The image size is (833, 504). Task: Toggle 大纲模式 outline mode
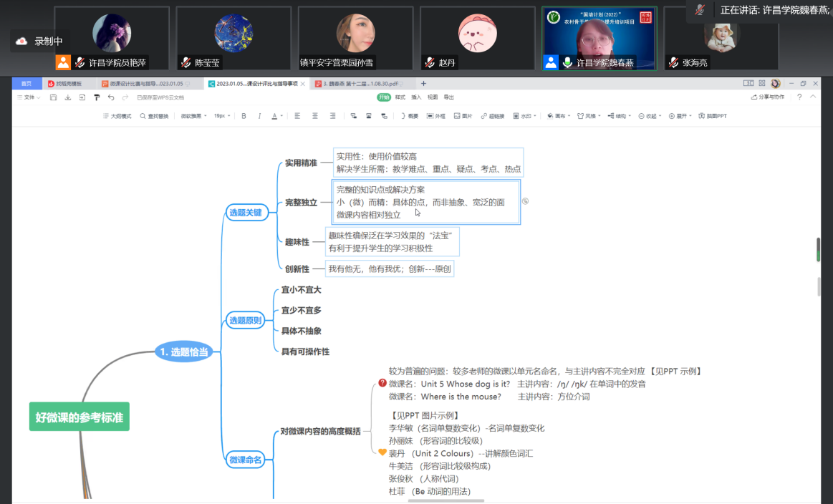click(x=117, y=116)
